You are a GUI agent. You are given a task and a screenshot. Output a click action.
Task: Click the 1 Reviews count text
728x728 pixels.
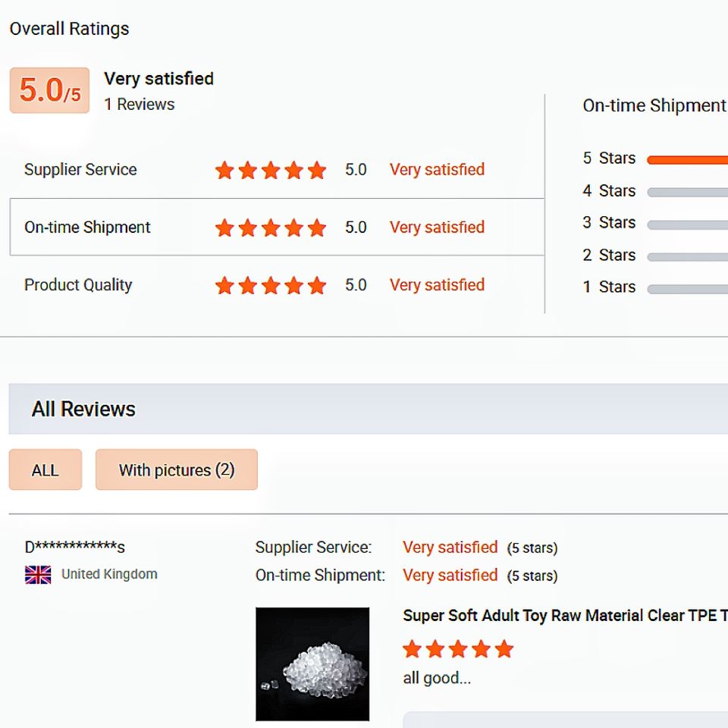pyautogui.click(x=140, y=105)
